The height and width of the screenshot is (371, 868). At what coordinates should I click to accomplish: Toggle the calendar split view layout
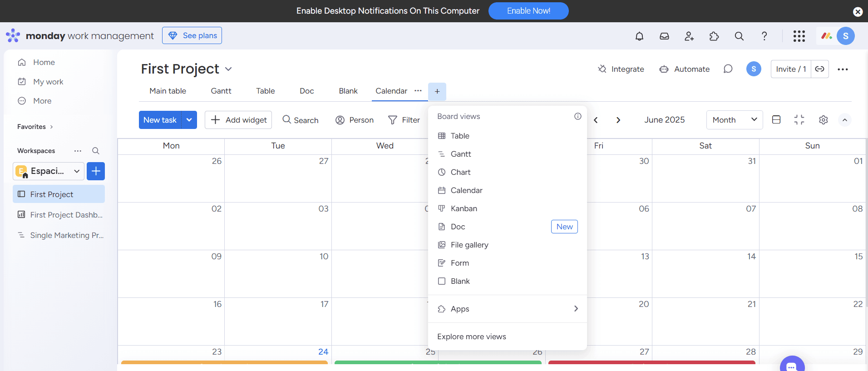[x=776, y=120]
